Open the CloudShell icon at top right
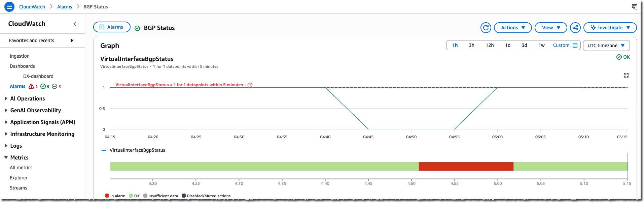This screenshot has height=203, width=644. [635, 7]
